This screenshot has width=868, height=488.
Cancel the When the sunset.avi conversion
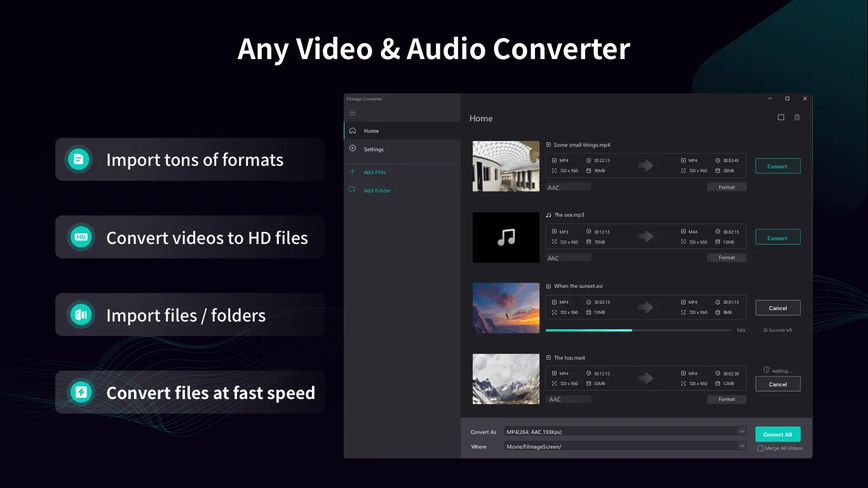778,308
